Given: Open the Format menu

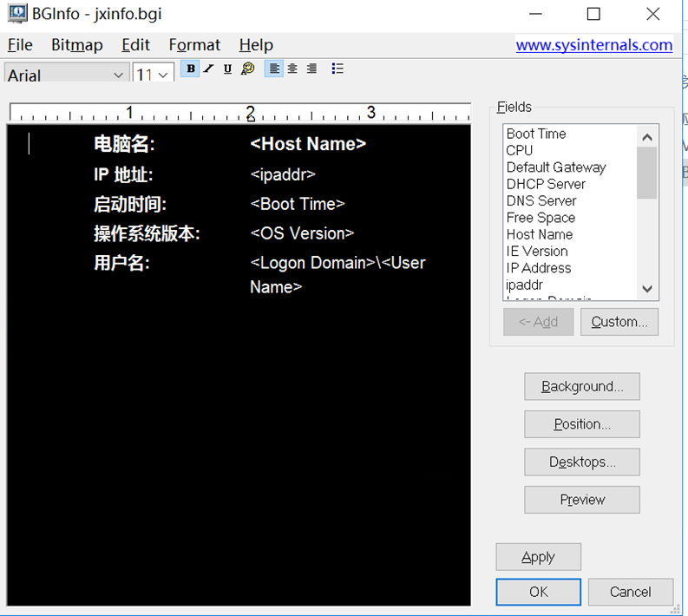Looking at the screenshot, I should (x=194, y=45).
